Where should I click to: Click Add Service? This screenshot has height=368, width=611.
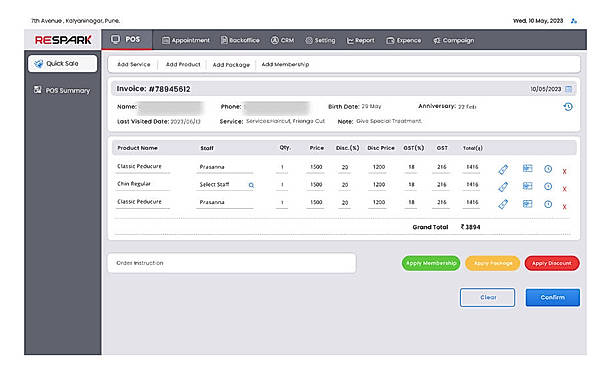click(x=134, y=64)
